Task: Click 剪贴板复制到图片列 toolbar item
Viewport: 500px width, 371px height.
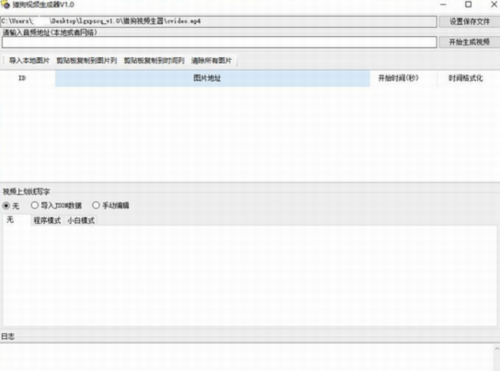Action: coord(87,61)
